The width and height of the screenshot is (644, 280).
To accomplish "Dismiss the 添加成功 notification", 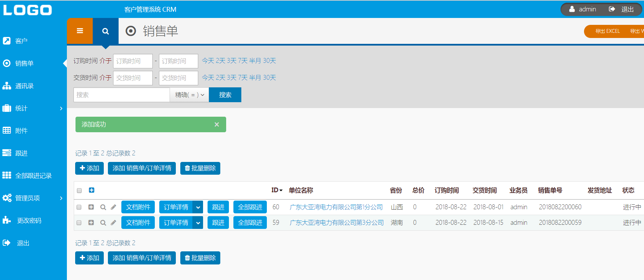I will 217,125.
